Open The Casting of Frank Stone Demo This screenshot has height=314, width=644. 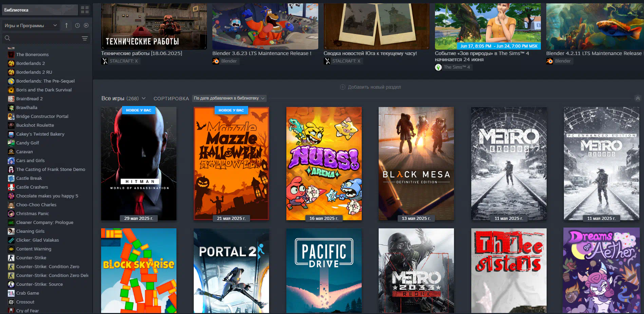coord(51,169)
